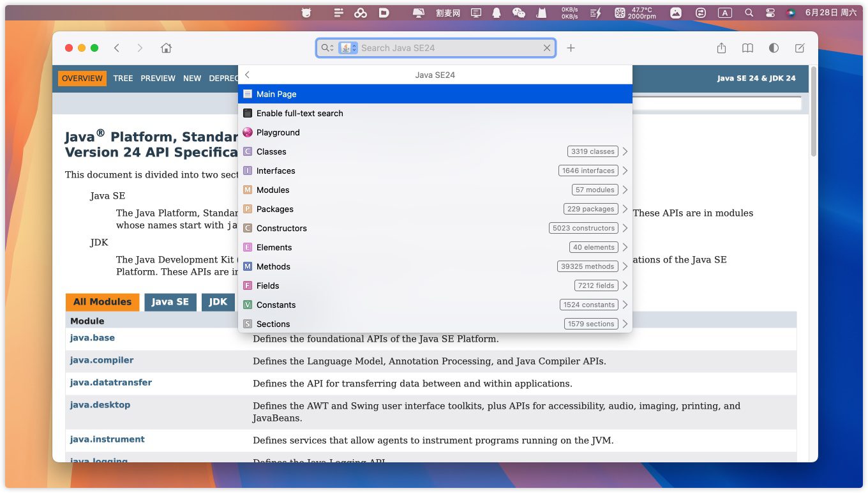Enable full-text search
The width and height of the screenshot is (868, 493).
tap(299, 113)
